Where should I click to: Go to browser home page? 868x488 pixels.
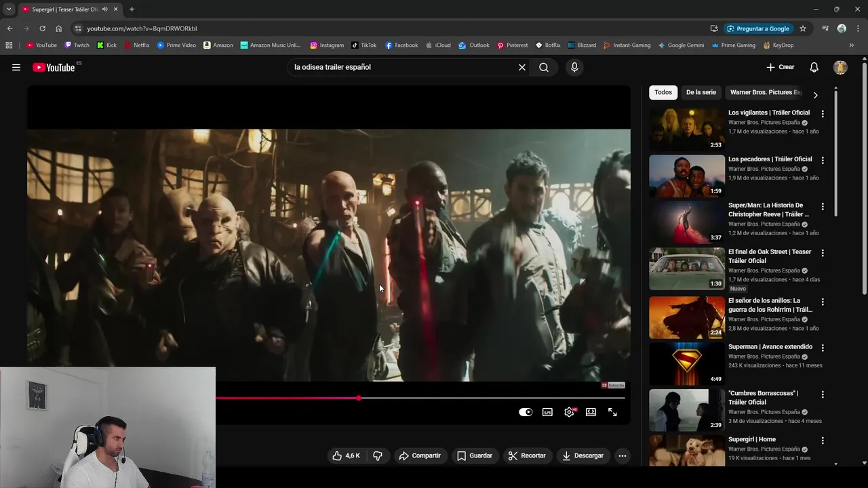coord(58,28)
